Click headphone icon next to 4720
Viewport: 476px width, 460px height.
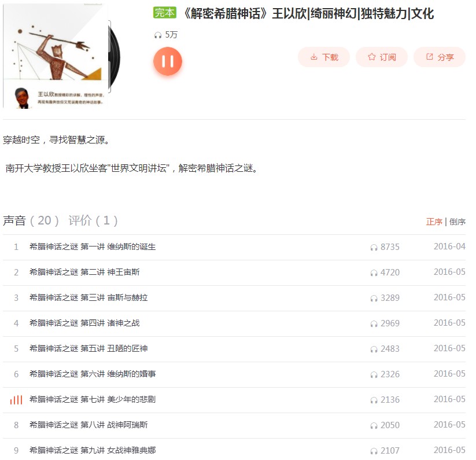374,273
